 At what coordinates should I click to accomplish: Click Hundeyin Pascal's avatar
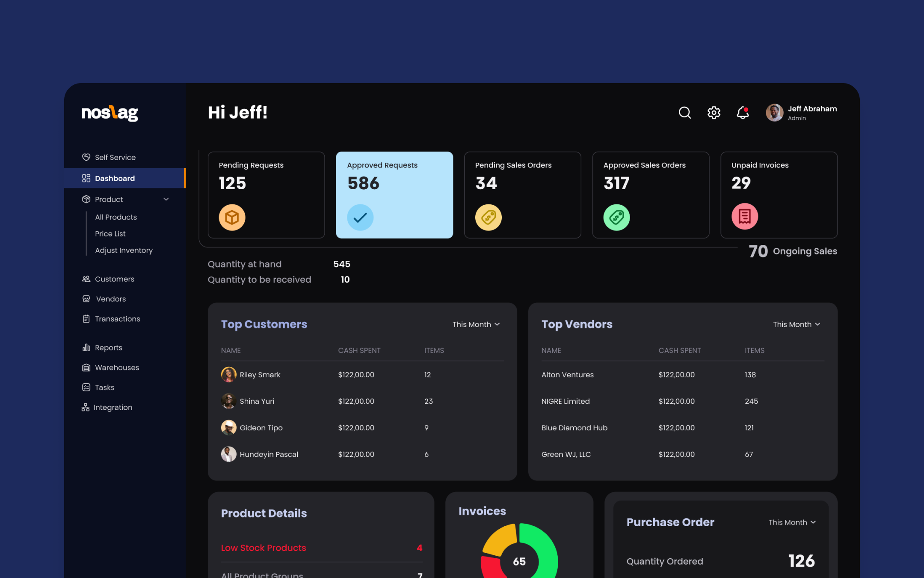coord(228,454)
